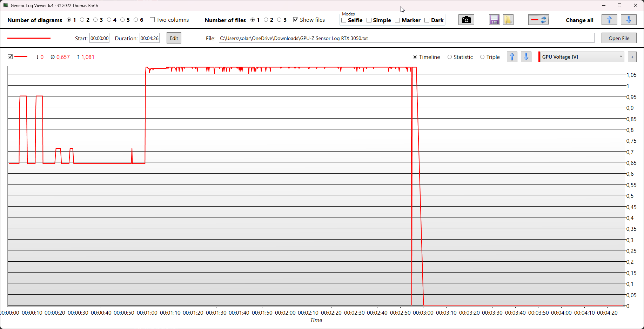Viewport: 644px width, 329px height.
Task: Enable the Two columns checkbox
Action: click(x=152, y=20)
